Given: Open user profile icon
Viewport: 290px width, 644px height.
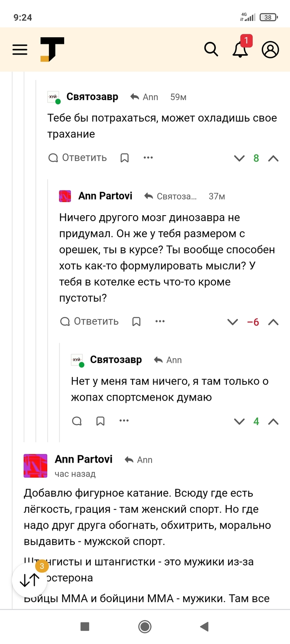Looking at the screenshot, I should point(270,50).
